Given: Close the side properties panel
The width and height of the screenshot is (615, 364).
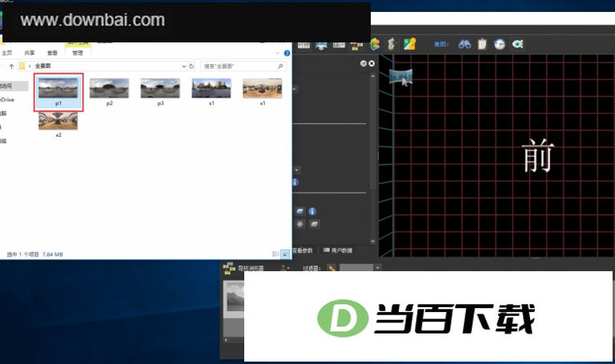Looking at the screenshot, I should point(372,63).
